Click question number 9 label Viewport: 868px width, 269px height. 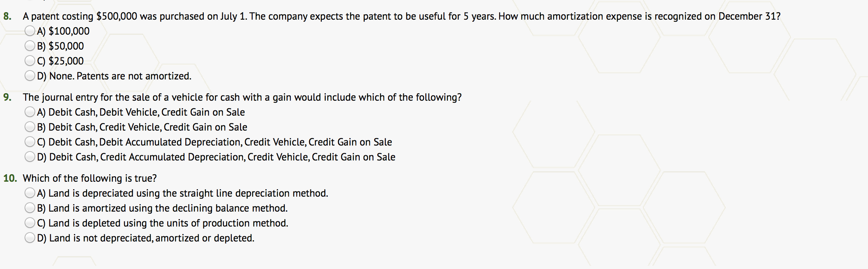pyautogui.click(x=7, y=97)
